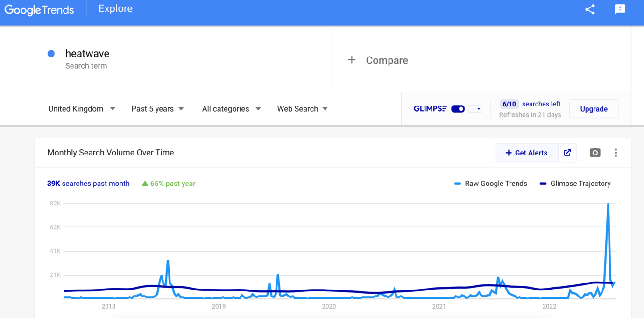The width and height of the screenshot is (644, 318).
Task: Toggle Glimpse Trajectory legend series
Action: [x=575, y=184]
